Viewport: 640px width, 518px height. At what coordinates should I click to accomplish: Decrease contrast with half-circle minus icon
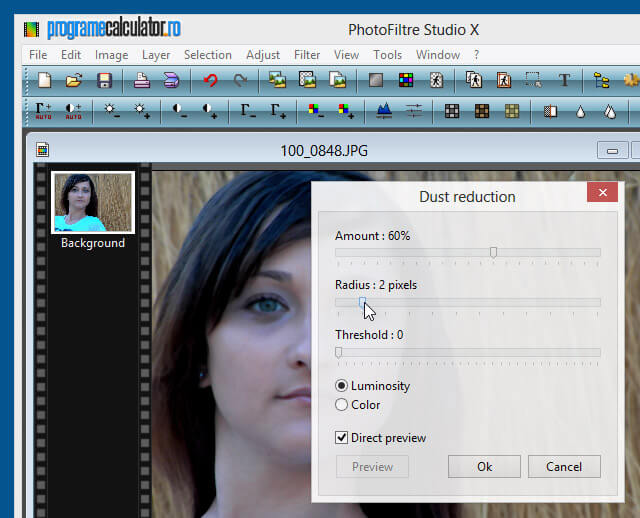tap(179, 111)
